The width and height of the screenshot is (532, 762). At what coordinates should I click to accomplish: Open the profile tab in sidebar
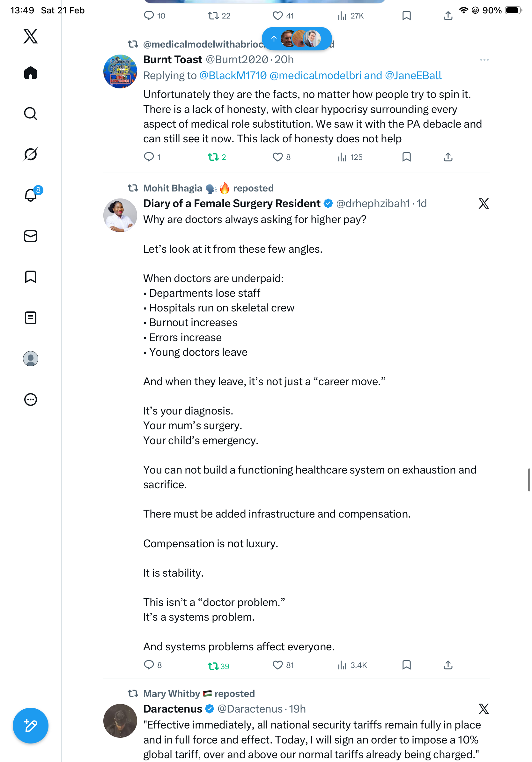tap(31, 359)
